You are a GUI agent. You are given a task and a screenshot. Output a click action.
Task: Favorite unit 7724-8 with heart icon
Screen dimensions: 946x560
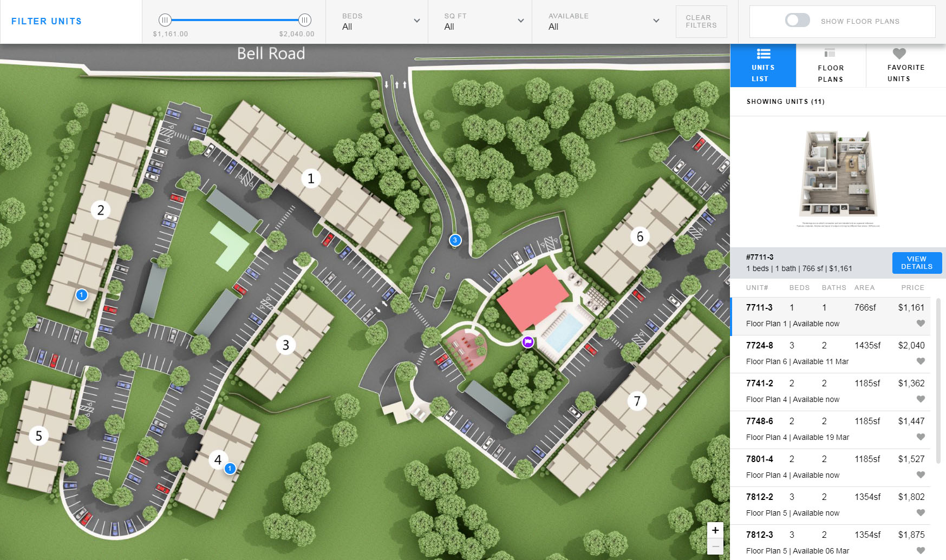920,361
